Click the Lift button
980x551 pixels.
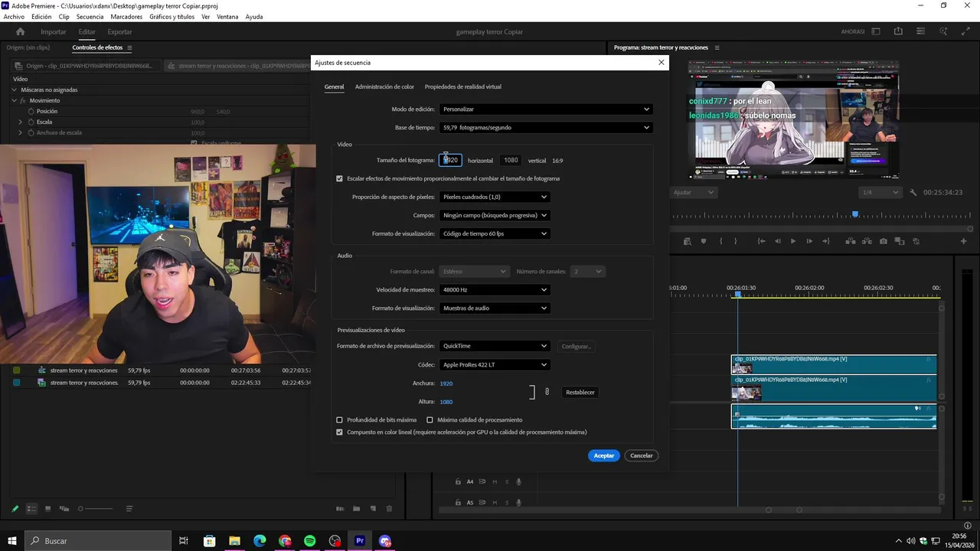850,241
